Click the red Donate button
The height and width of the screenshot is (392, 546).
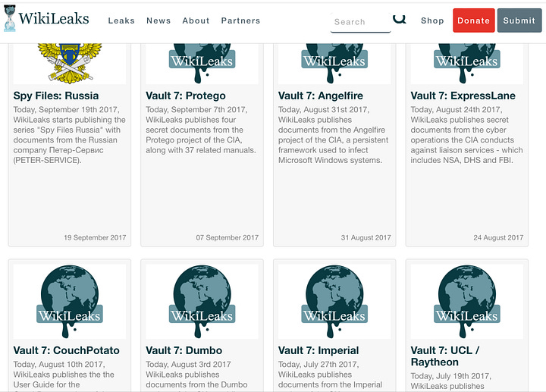tap(473, 20)
